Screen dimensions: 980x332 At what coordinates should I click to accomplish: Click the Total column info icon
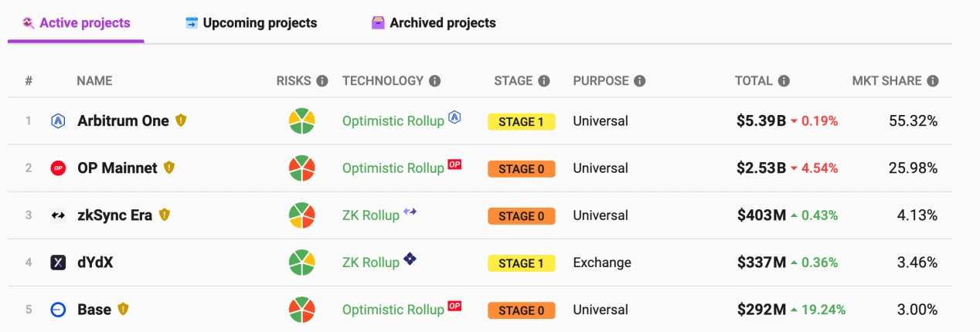click(784, 81)
